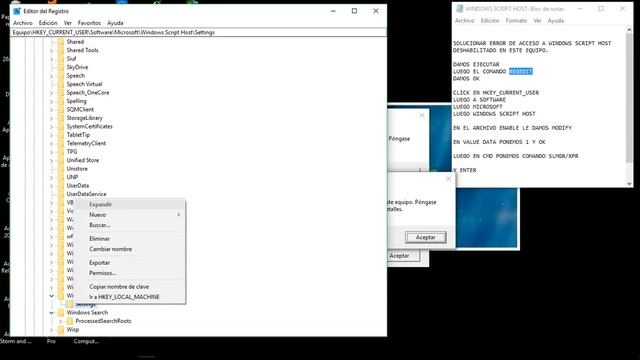
Task: Select the Shared Tools folder icon
Action: [61, 50]
